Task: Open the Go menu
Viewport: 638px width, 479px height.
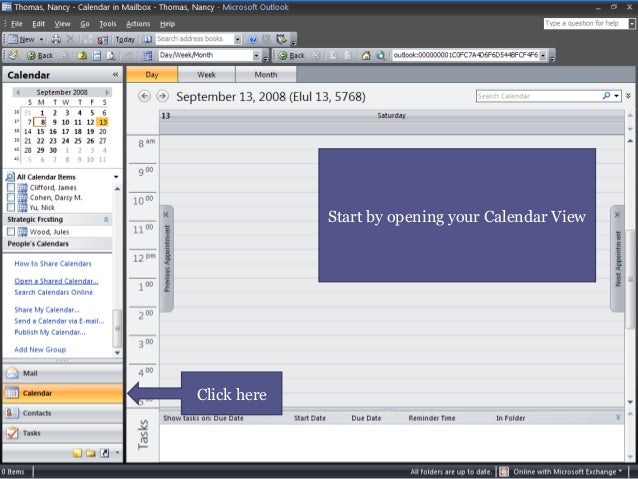Action: tap(85, 24)
